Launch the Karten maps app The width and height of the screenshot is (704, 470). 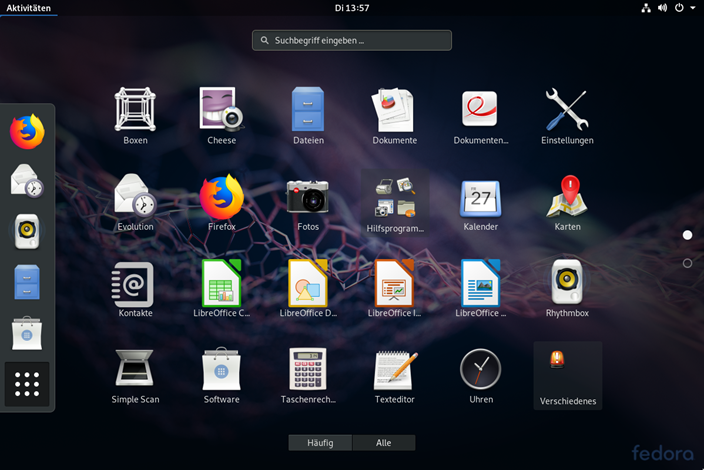point(567,202)
